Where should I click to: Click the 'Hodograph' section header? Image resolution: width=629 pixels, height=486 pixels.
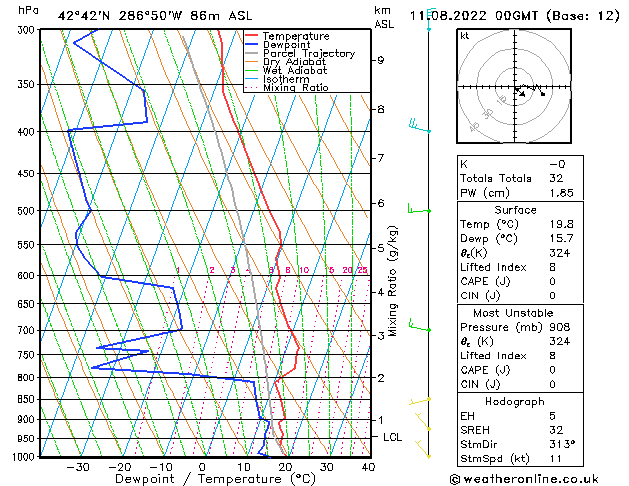coord(515,402)
